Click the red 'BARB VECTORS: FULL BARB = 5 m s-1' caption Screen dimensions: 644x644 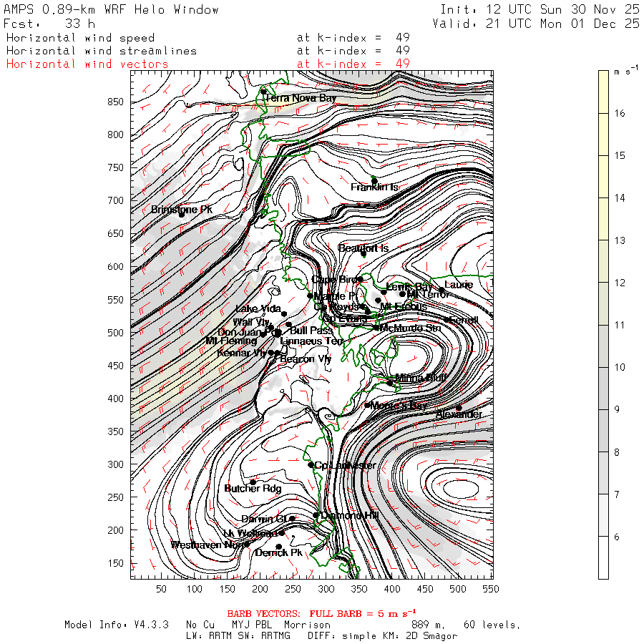pyautogui.click(x=321, y=614)
